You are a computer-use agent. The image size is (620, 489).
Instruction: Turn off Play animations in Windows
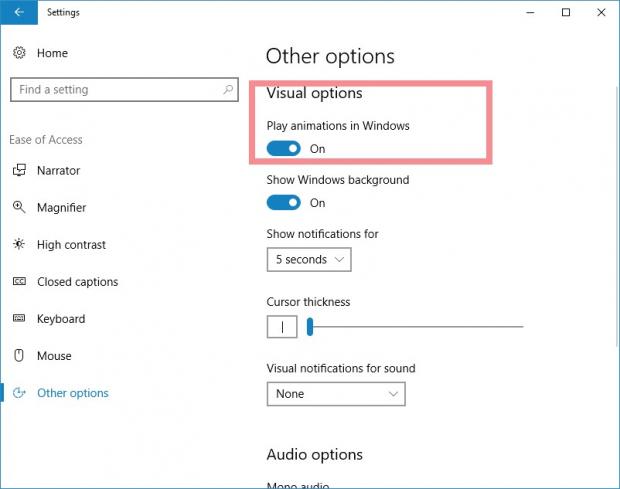[x=283, y=149]
